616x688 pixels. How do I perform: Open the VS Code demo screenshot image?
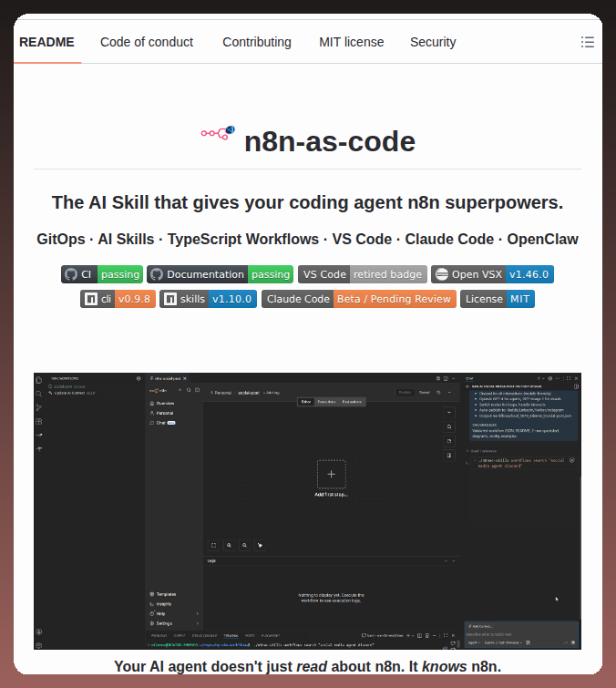[x=308, y=511]
